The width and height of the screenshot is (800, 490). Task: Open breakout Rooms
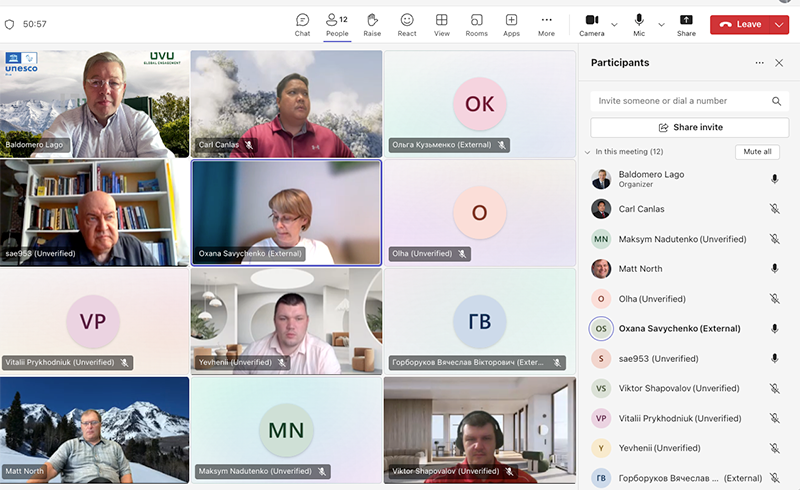point(476,24)
